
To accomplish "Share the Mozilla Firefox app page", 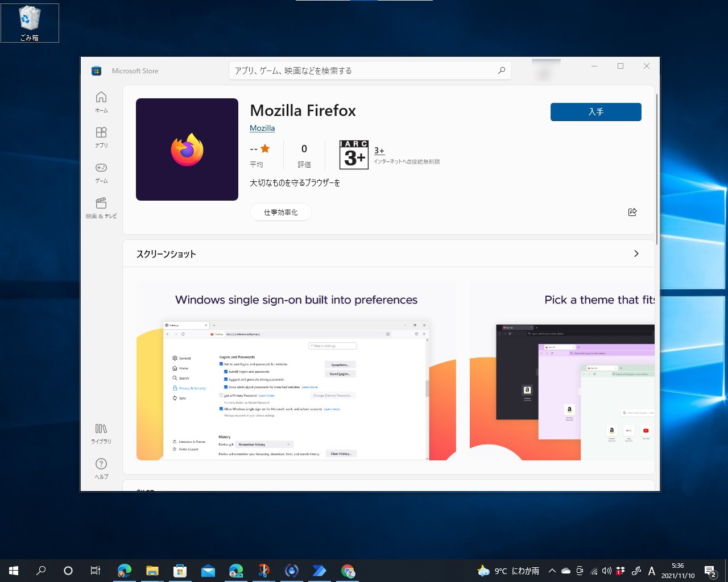I will 632,211.
